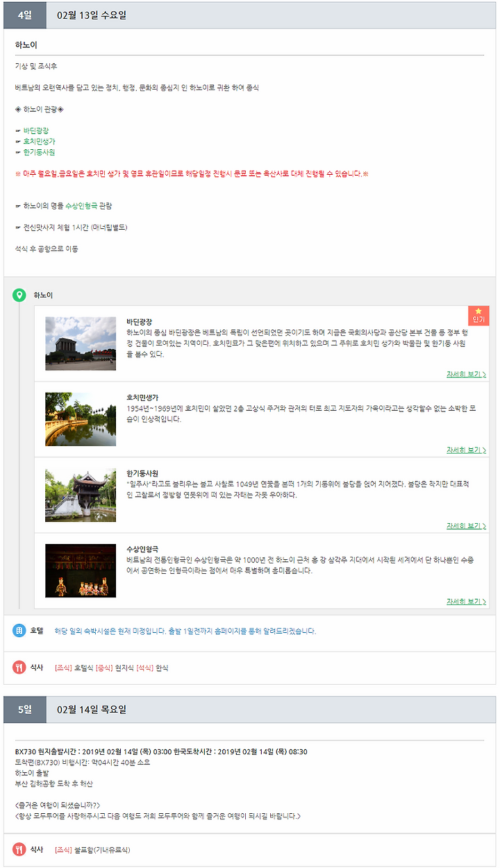The image size is (500, 868).
Task: Click the BX730 departure time line
Action: (161, 751)
